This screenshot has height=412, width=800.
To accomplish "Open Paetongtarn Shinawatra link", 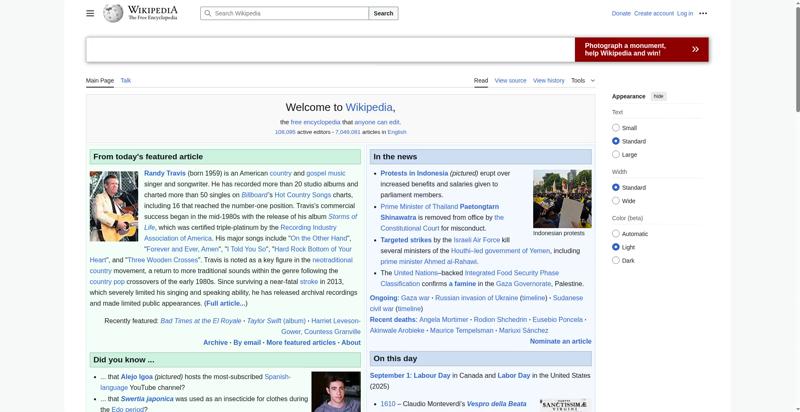I will (x=440, y=212).
